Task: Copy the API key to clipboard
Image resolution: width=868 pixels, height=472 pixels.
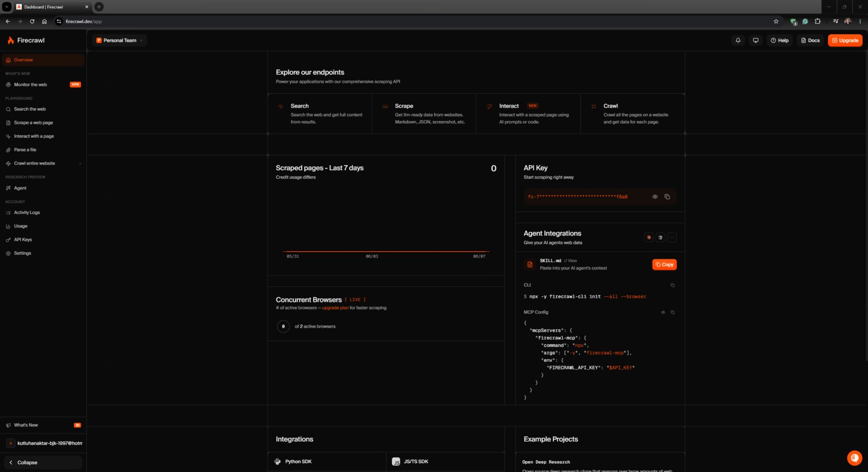Action: [667, 197]
